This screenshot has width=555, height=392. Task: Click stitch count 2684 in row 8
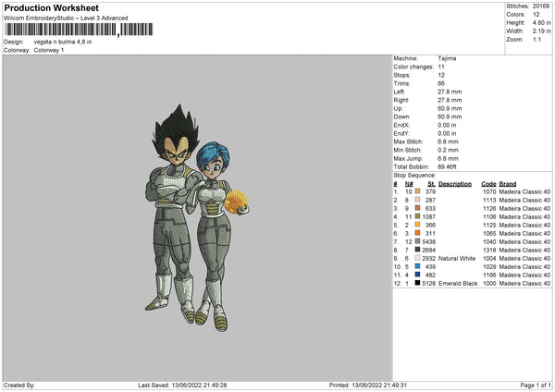429,251
